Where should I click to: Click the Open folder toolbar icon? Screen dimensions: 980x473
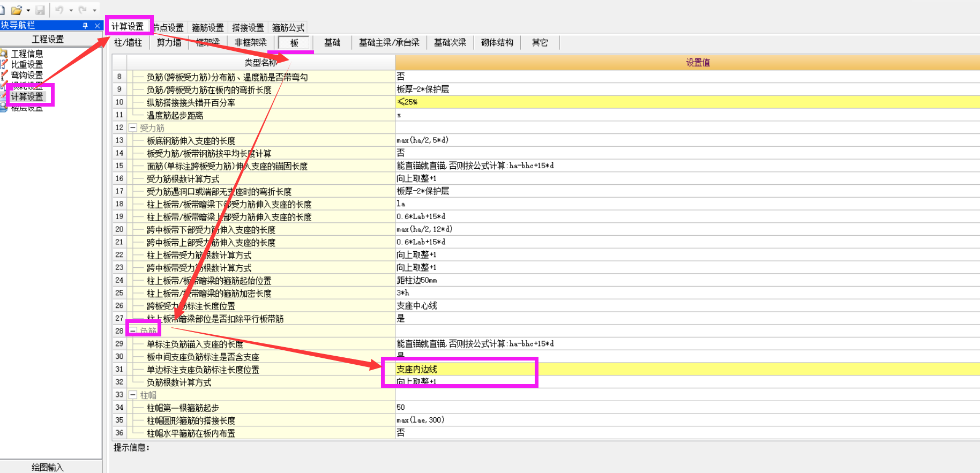[17, 10]
